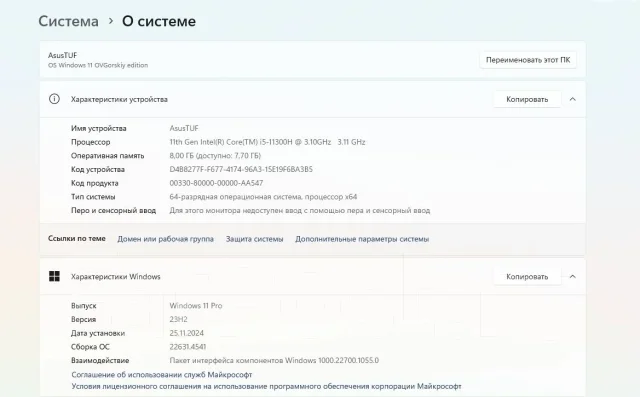Click the Взаимодействие label
640x397 pixels.
(100, 360)
